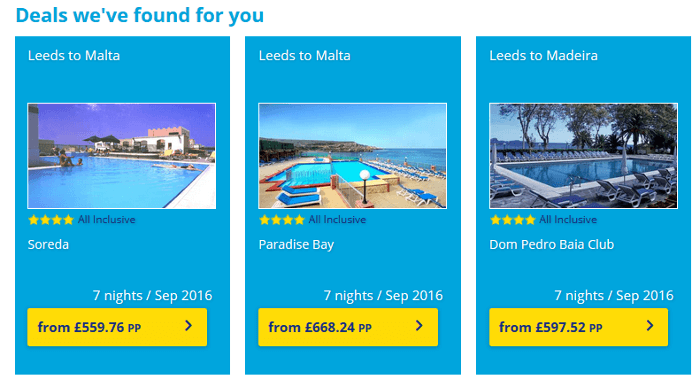Open the Paradise Bay hotel photo
Screen dimensions: 700x387
(x=352, y=156)
